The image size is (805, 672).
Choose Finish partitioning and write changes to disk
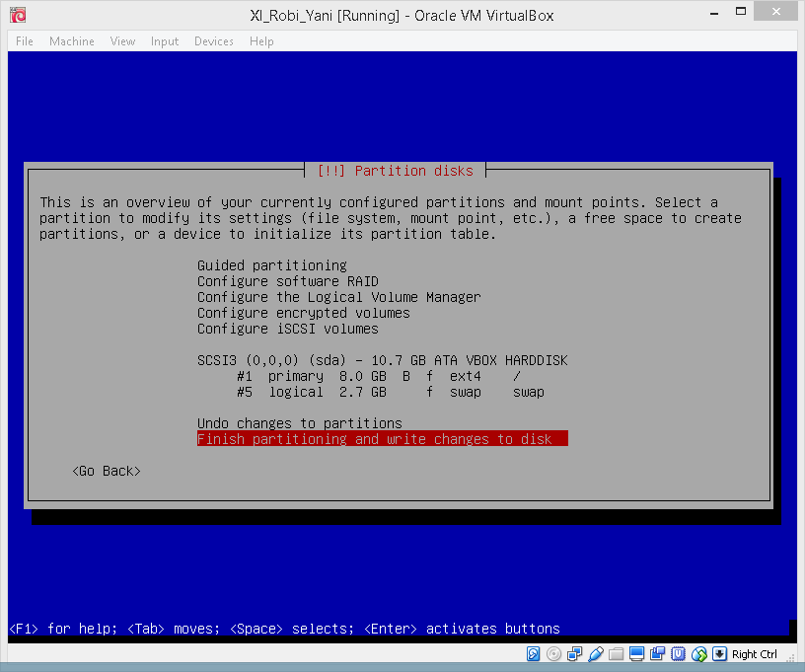point(383,439)
